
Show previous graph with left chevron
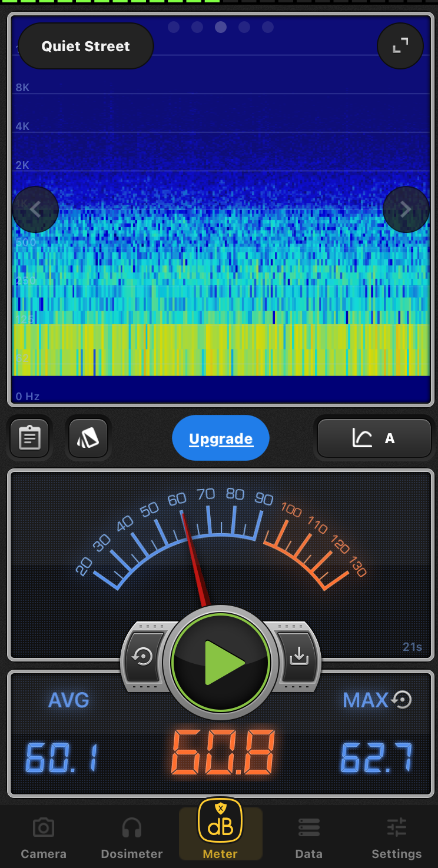pyautogui.click(x=35, y=209)
